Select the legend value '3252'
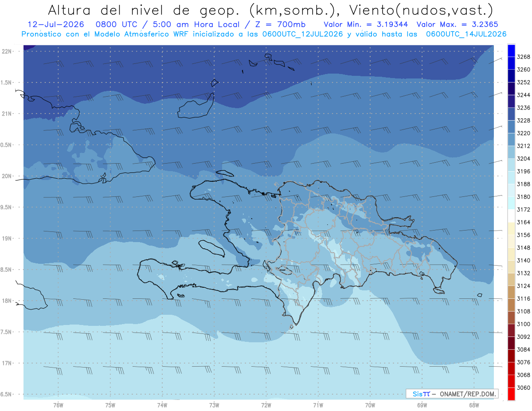This screenshot has width=532, height=411. click(x=524, y=82)
